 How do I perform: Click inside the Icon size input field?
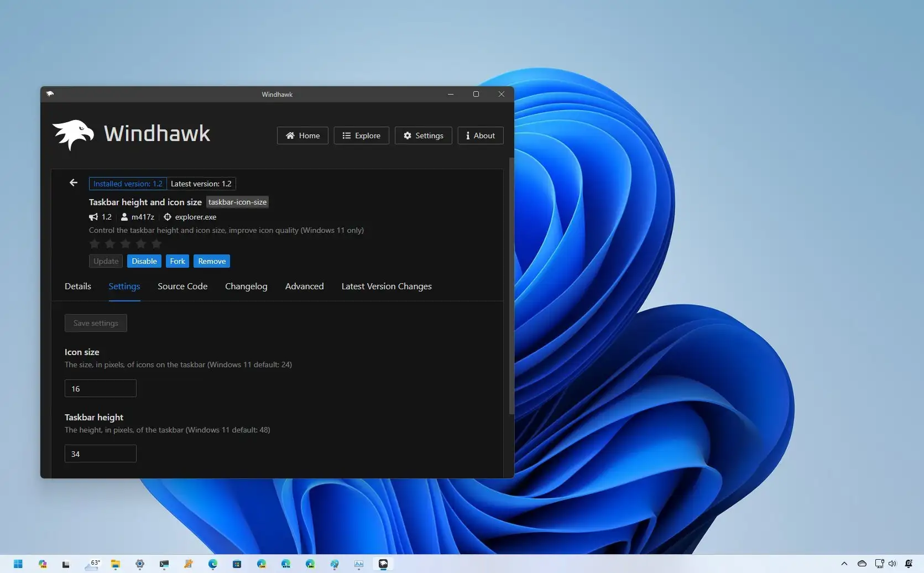(100, 388)
